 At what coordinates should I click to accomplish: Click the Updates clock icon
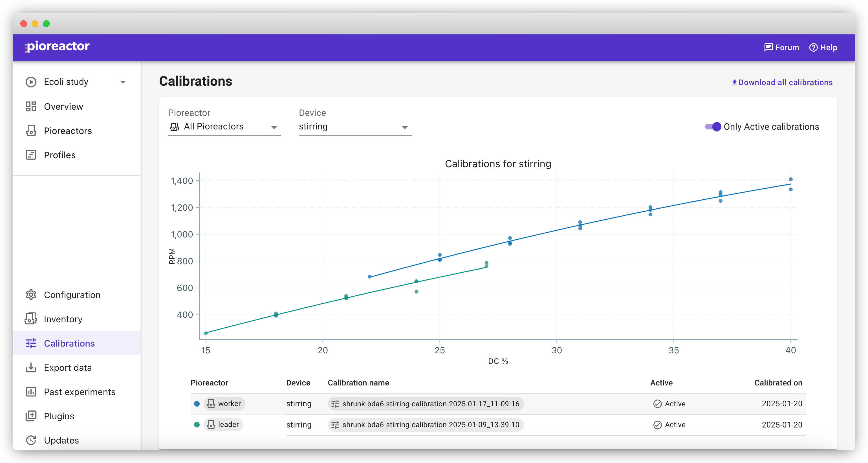[31, 440]
